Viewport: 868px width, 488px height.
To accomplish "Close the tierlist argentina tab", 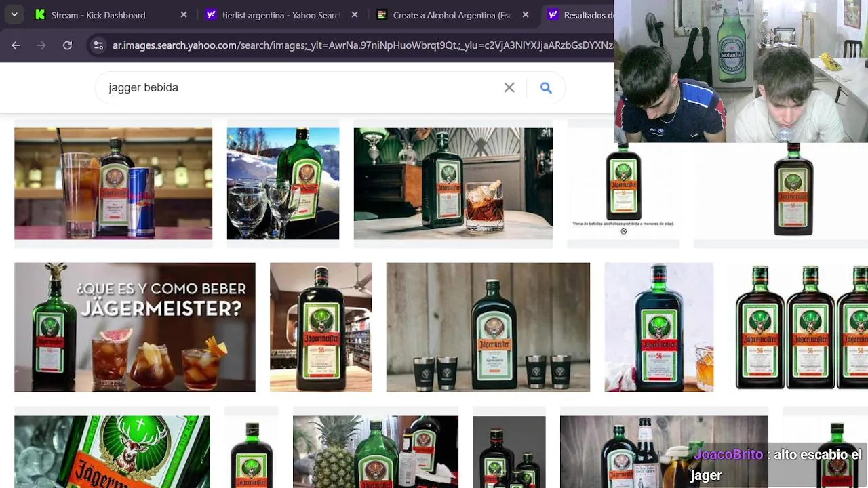I will (x=354, y=14).
